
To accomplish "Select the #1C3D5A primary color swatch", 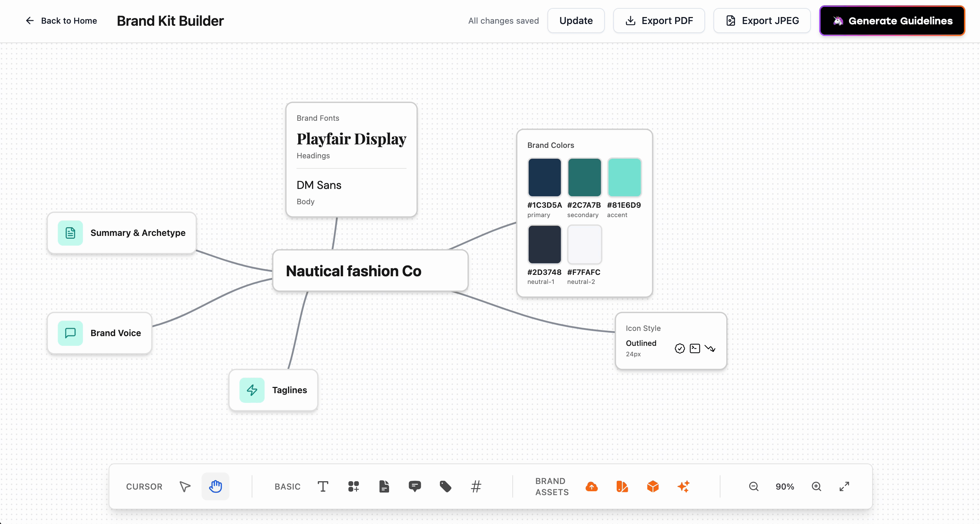I will tap(544, 177).
